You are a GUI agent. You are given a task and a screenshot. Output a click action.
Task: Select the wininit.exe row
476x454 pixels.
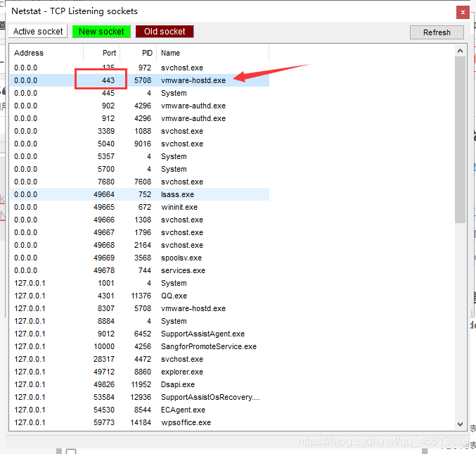pyautogui.click(x=140, y=207)
